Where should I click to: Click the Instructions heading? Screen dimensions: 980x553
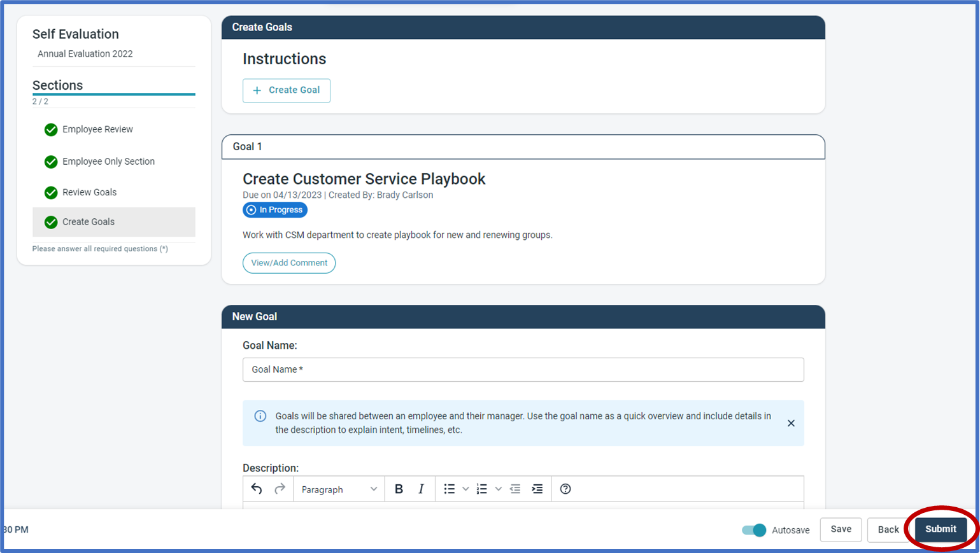[x=285, y=59]
